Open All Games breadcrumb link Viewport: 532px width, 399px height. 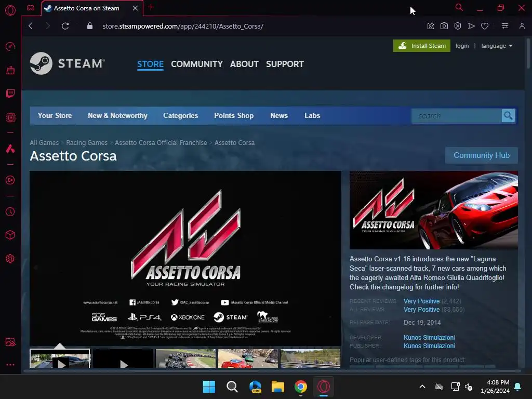coord(44,143)
